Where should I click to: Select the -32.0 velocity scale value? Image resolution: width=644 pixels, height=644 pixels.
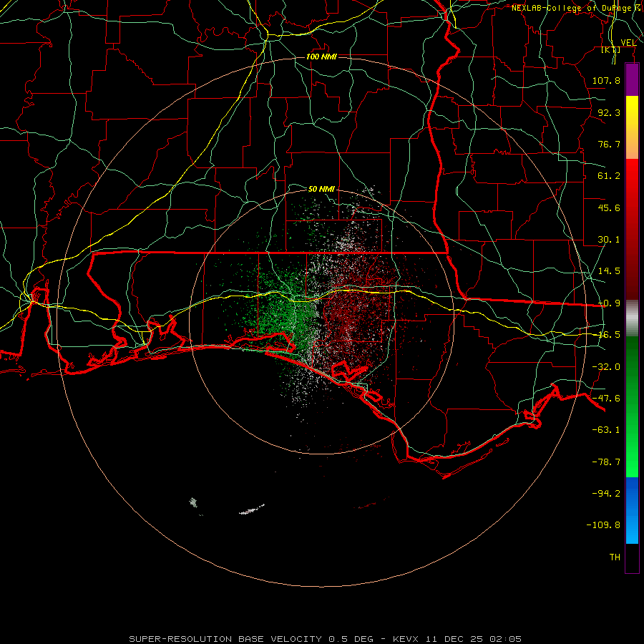(x=606, y=367)
